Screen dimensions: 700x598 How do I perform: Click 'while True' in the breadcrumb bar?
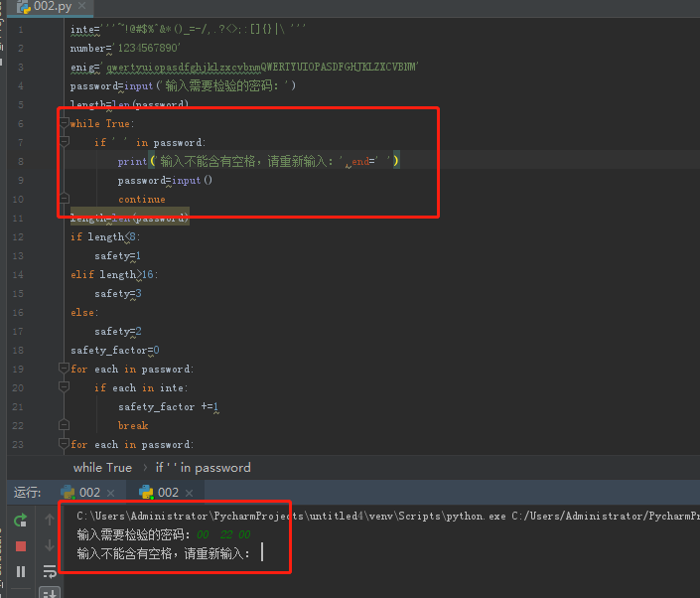[102, 467]
